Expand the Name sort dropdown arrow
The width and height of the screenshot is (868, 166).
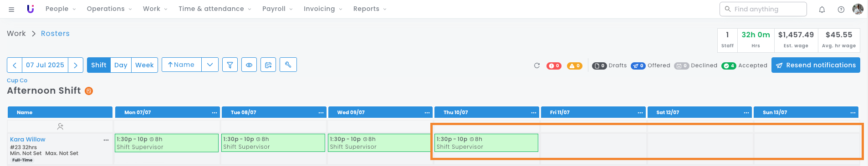tap(210, 65)
